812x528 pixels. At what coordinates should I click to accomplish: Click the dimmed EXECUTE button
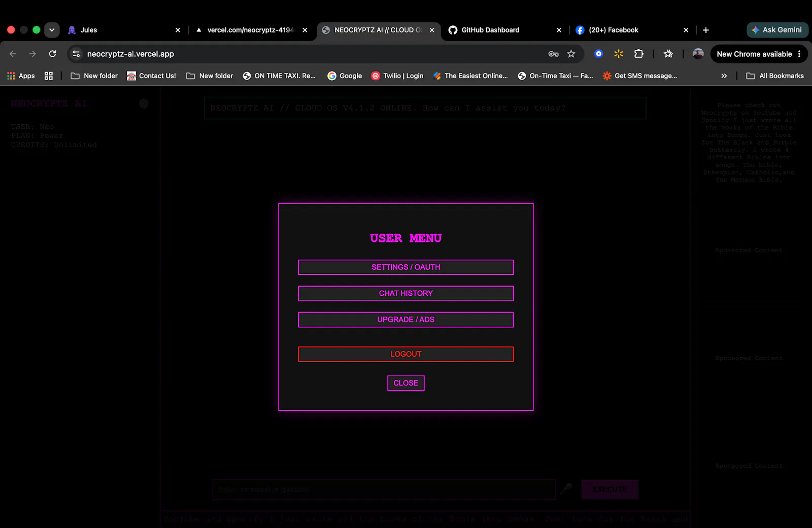[610, 489]
